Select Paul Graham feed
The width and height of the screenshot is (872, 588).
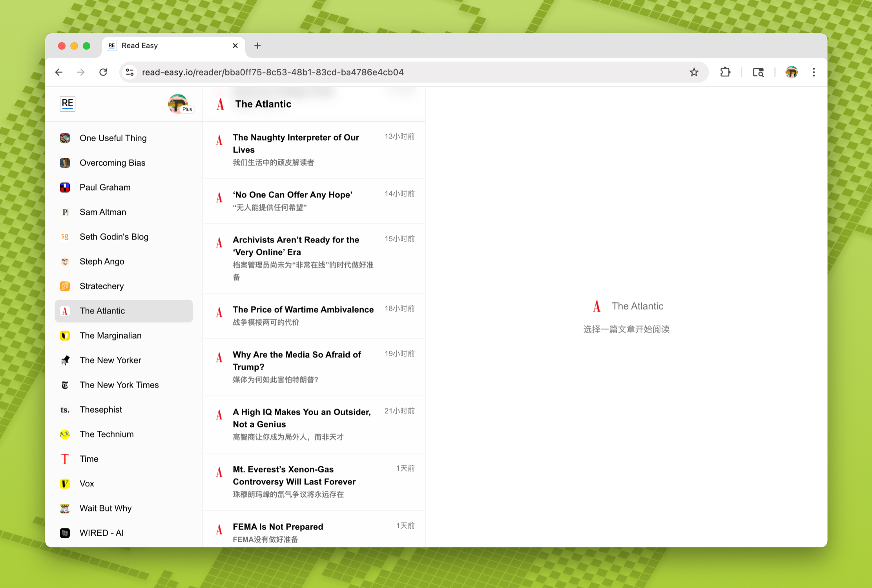click(x=124, y=188)
